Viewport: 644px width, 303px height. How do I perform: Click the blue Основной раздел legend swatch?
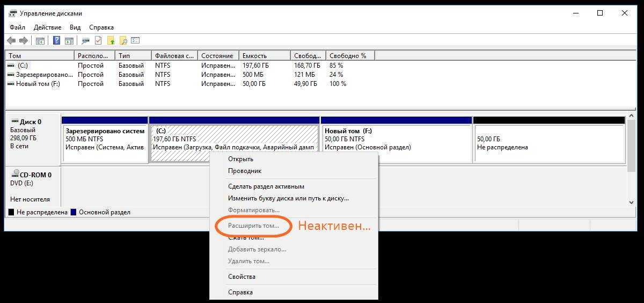[74, 212]
